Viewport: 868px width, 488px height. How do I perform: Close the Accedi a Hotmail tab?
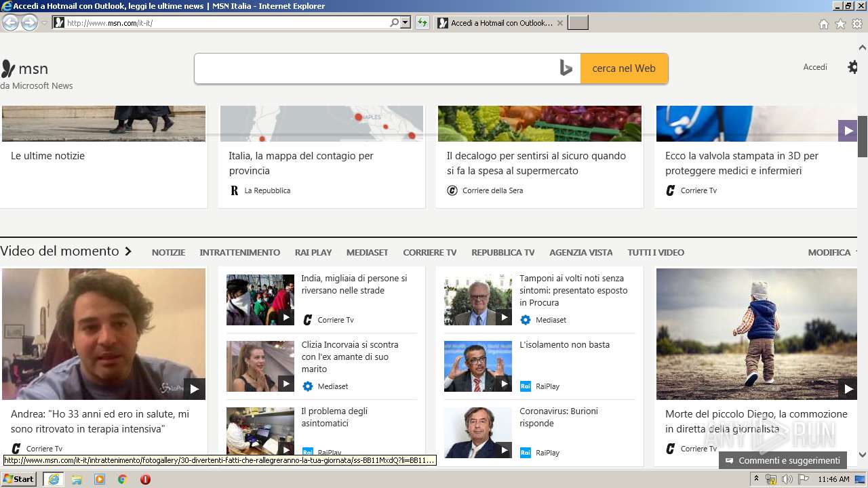click(559, 23)
